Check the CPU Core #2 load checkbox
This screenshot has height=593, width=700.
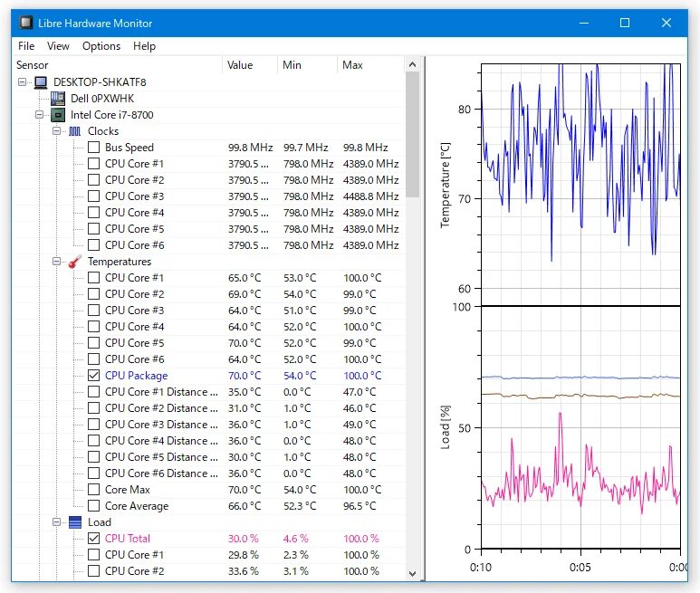click(x=94, y=570)
